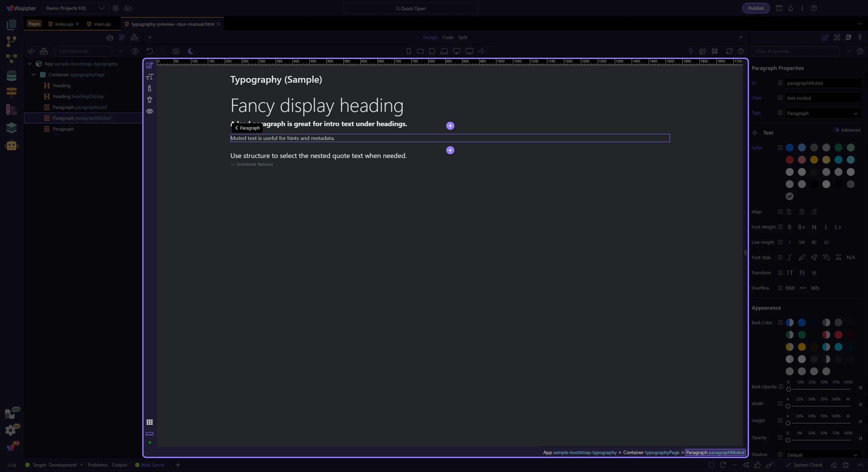
Task: Click the Problems link in status bar
Action: click(97, 465)
